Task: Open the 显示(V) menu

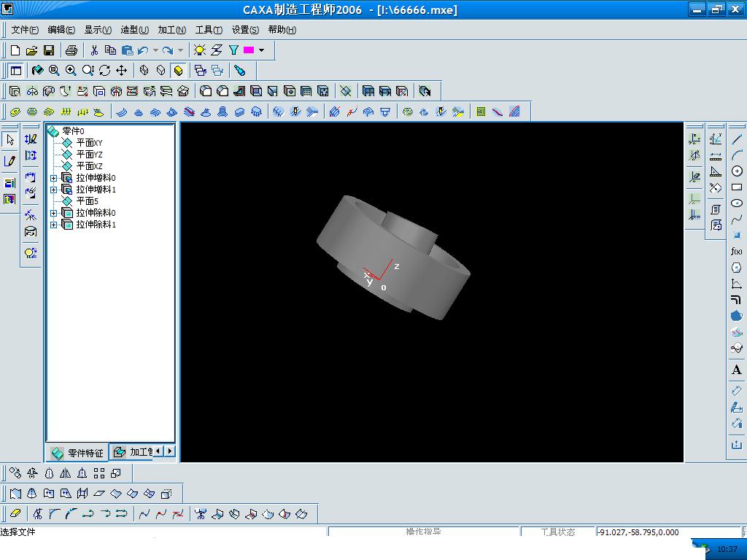Action: (x=98, y=29)
